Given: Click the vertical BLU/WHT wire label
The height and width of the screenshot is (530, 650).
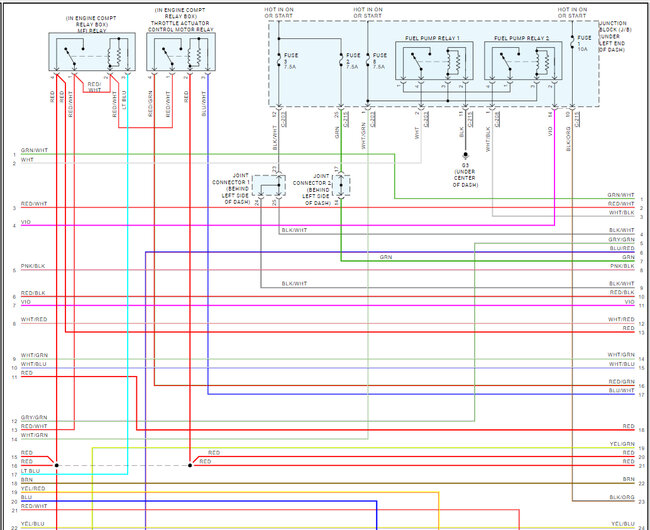Looking at the screenshot, I should pos(204,103).
